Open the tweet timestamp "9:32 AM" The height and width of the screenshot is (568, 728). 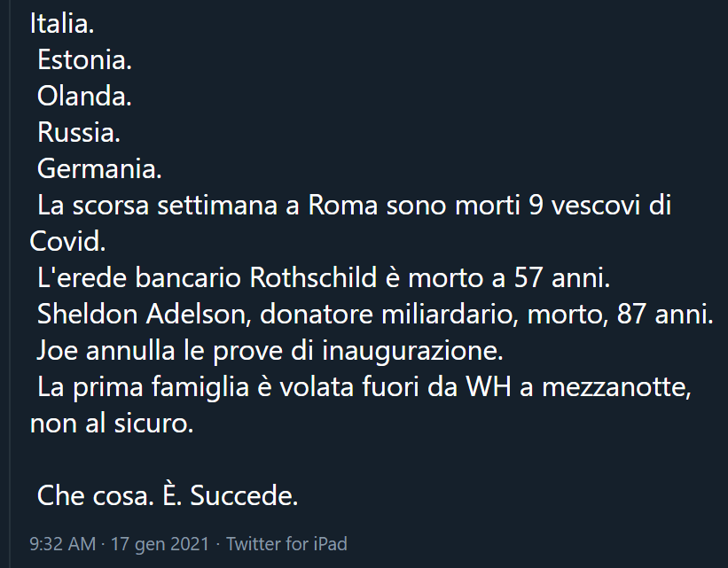click(x=62, y=543)
